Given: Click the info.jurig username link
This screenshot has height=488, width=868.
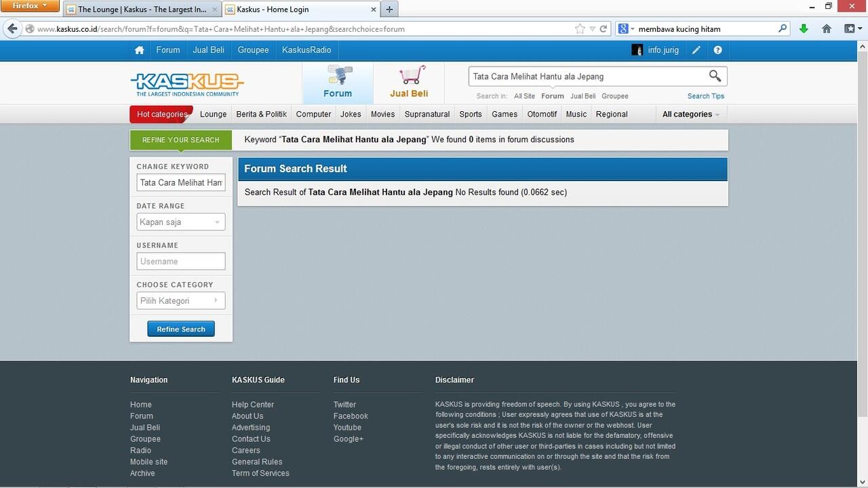Looking at the screenshot, I should point(663,50).
